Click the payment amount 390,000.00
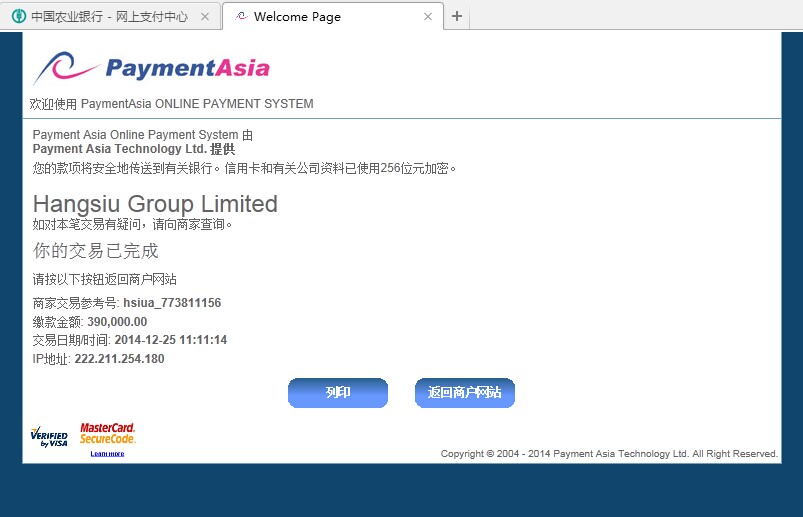 click(117, 321)
